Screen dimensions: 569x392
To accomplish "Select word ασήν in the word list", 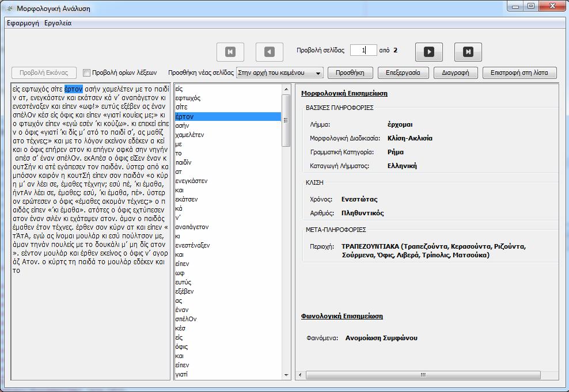I will [182, 125].
